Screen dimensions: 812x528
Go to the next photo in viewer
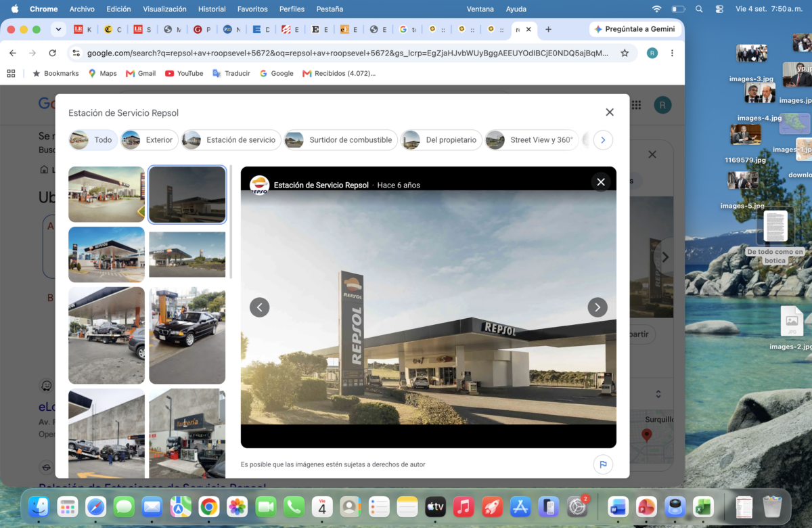point(597,307)
